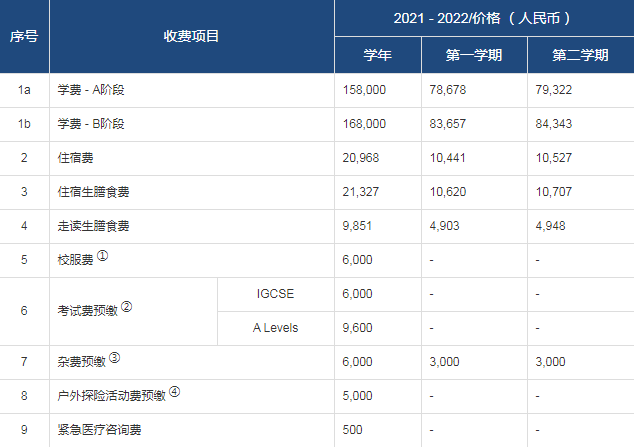Click the 2021 - 2022/价格 (人民币) header
This screenshot has height=447, width=634.
click(484, 18)
